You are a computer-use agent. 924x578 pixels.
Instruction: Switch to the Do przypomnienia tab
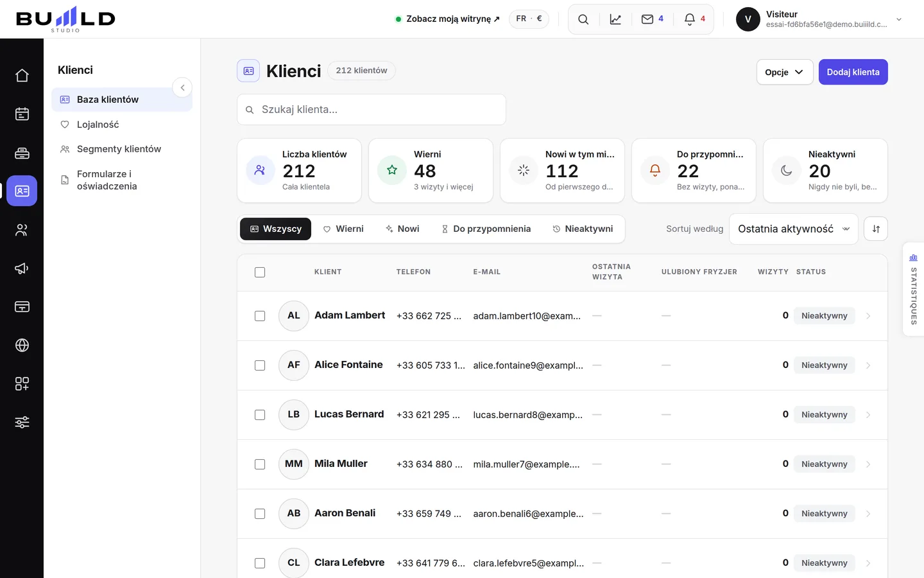(486, 229)
